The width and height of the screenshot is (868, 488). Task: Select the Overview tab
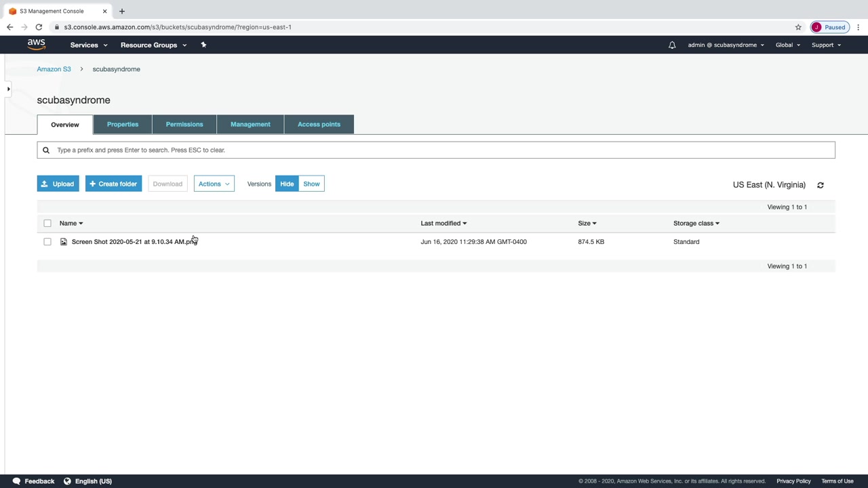coord(65,125)
